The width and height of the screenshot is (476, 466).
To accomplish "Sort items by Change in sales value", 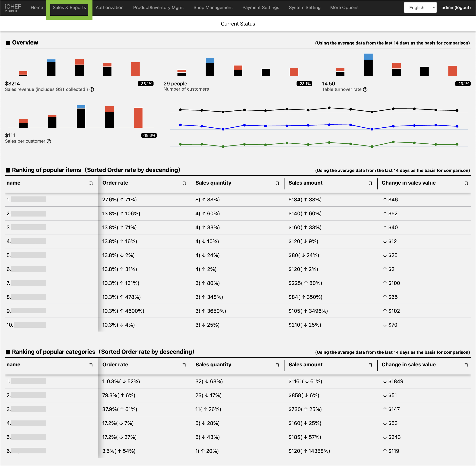I will click(466, 183).
